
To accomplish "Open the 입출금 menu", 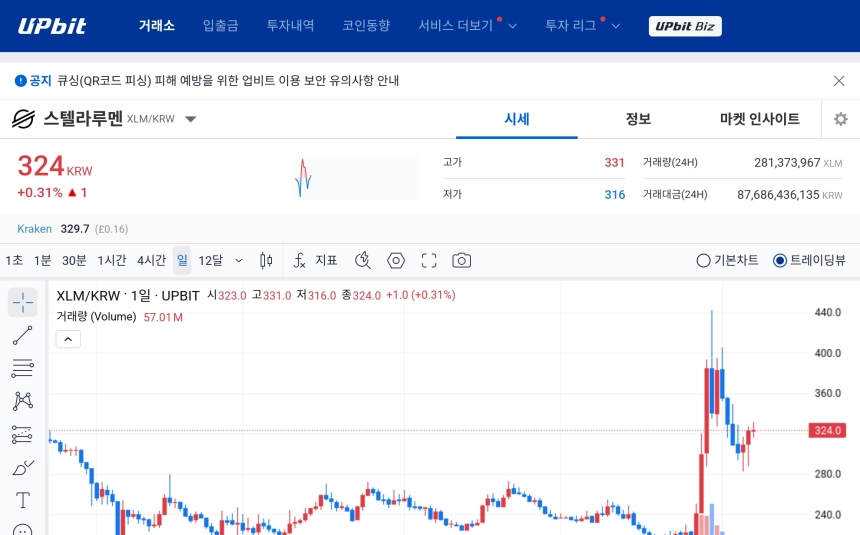I will [x=220, y=25].
